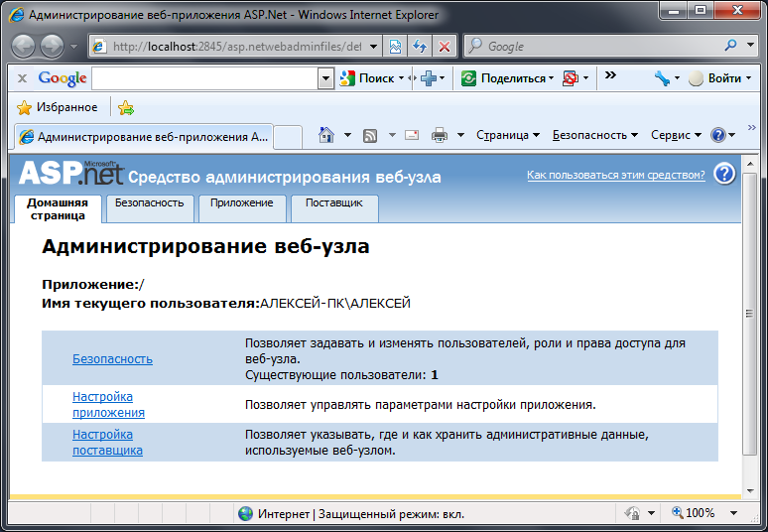The height and width of the screenshot is (532, 768).
Task: Click the browser Back arrow button
Action: [23, 46]
